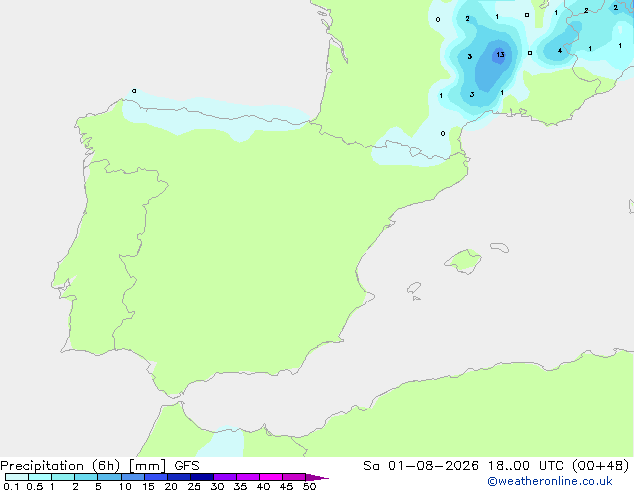Click the 'Sa 01-08-2026' date text
The height and width of the screenshot is (490, 634).
pos(421,466)
